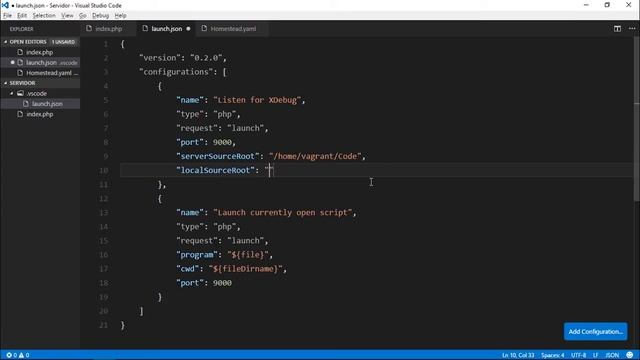Image resolution: width=640 pixels, height=360 pixels.
Task: Open the Go menu
Action: tap(83, 16)
